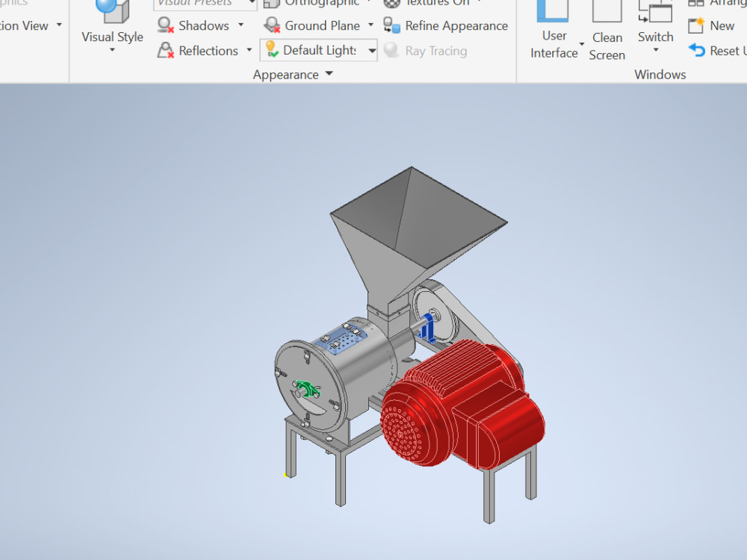747x560 pixels.
Task: Click the Refine Appearance icon
Action: point(391,25)
